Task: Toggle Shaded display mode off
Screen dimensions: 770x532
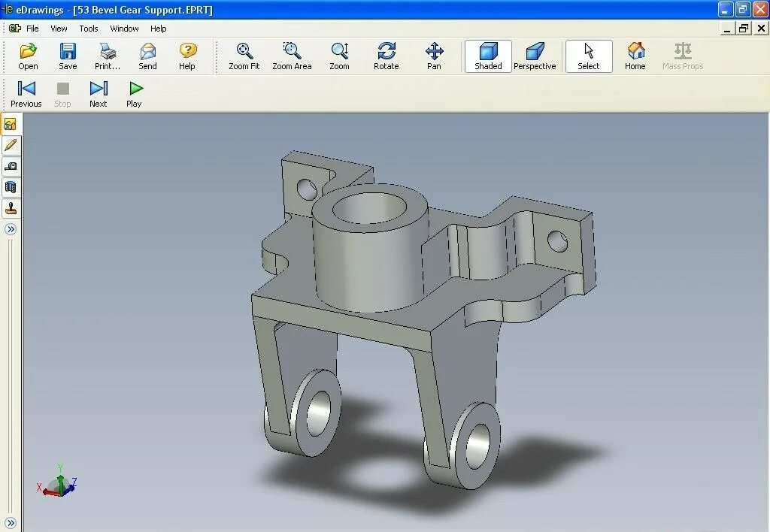Action: click(x=487, y=56)
